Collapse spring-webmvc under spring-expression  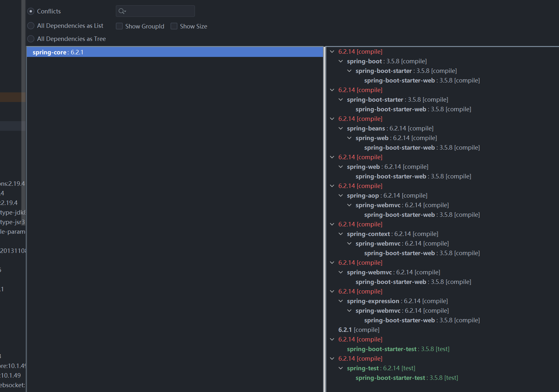pos(349,310)
